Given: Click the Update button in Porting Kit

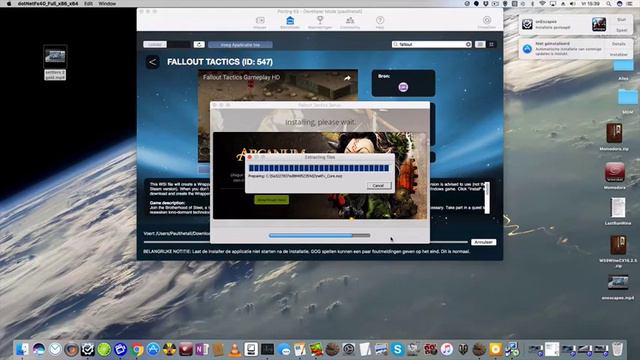Looking at the screenshot, I should [155, 44].
